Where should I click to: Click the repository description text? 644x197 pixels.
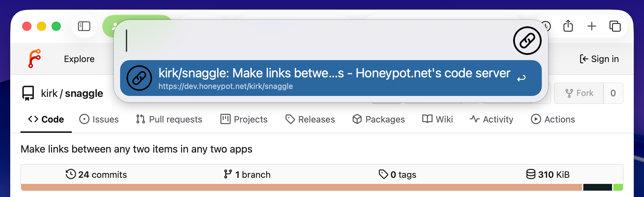point(136,149)
